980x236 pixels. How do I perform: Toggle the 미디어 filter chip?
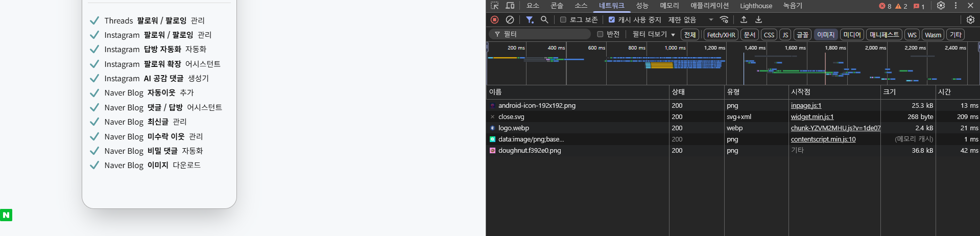click(852, 35)
